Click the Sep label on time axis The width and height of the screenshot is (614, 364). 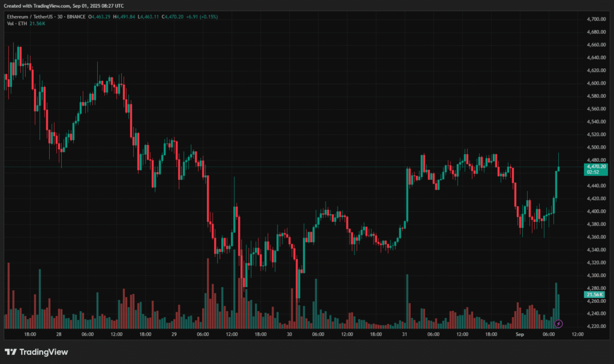[520, 334]
